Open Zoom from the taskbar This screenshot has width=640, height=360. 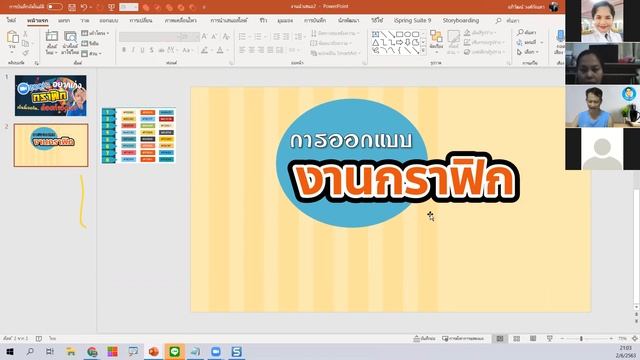216,351
